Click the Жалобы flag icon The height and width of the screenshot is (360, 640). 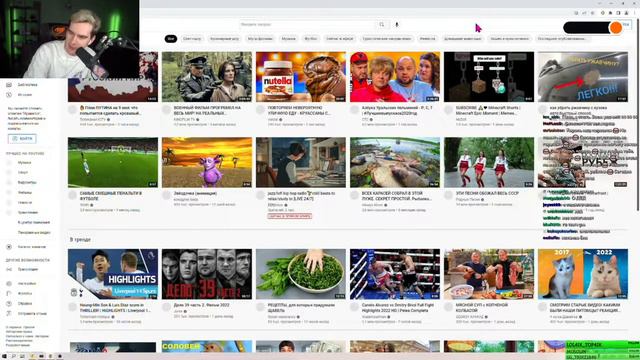[x=9, y=293]
